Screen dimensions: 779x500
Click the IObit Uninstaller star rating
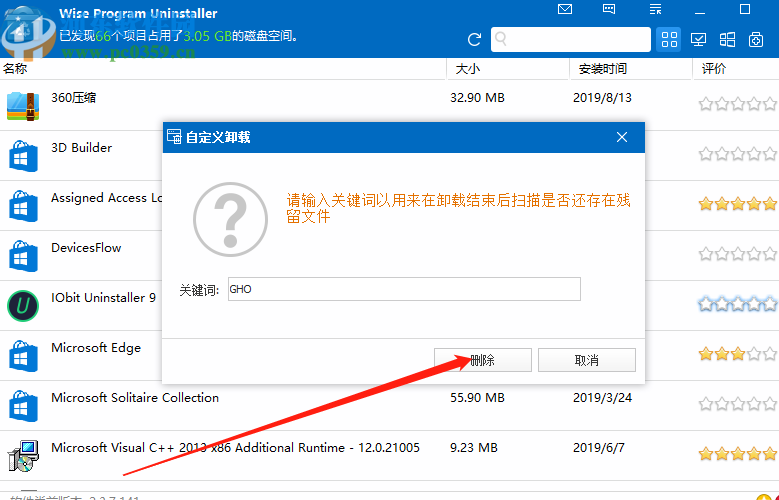click(x=738, y=304)
